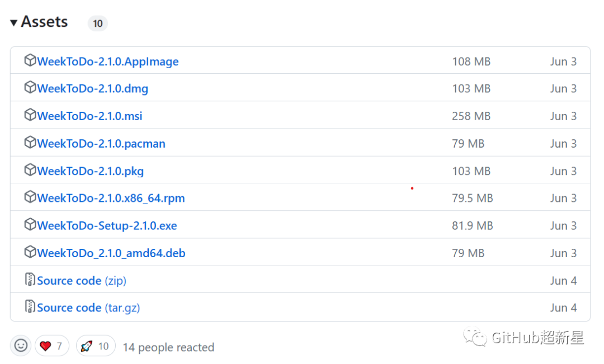This screenshot has height=364, width=604.
Task: Download WeekToDo-2.1.0.msi installer
Action: 89,116
